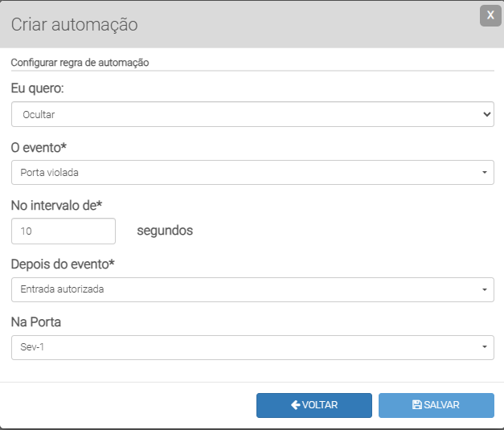This screenshot has height=430, width=504.
Task: Click the caret beside Porta violada
Action: point(485,173)
